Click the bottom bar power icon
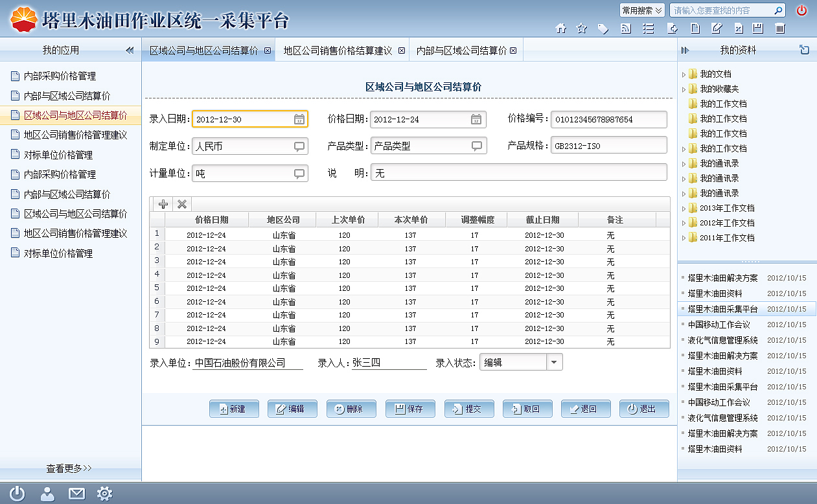This screenshot has width=817, height=504. coord(17,494)
